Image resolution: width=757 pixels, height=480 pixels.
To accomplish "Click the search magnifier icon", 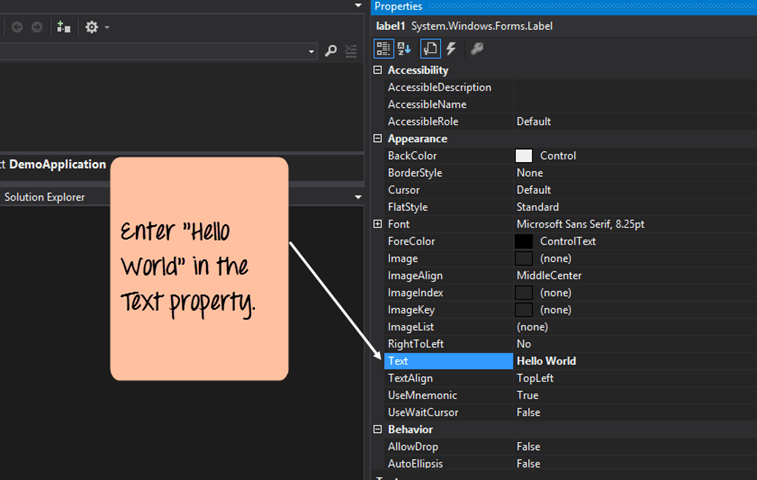I will [331, 51].
